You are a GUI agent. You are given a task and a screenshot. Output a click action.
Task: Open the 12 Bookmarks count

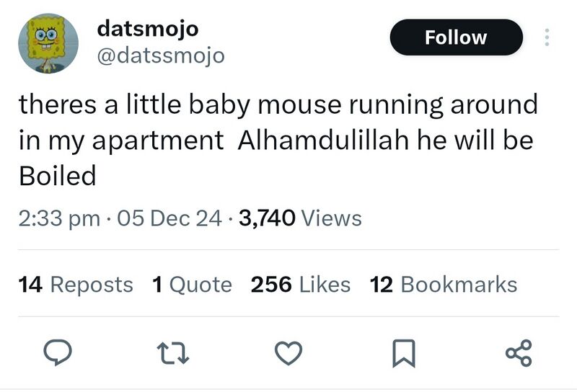point(443,285)
